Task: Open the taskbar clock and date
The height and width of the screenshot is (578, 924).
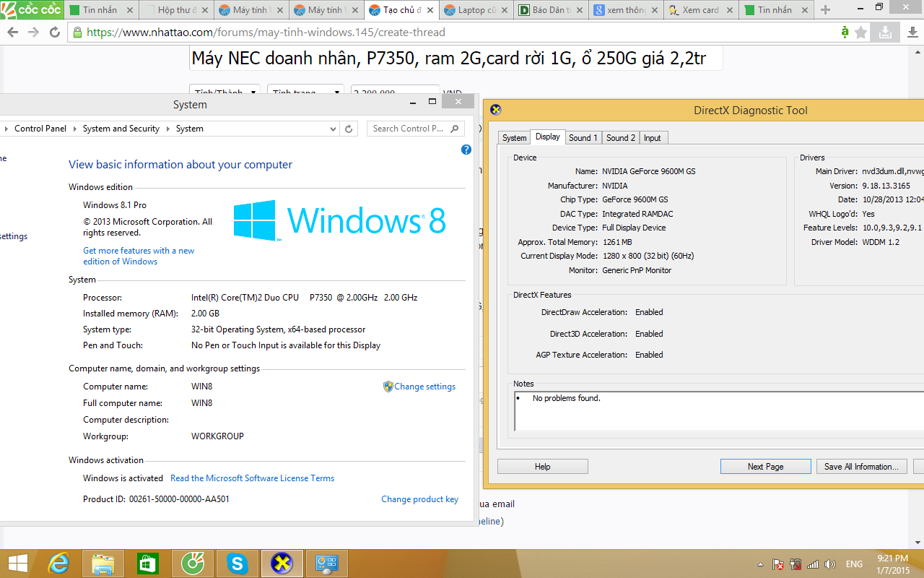Action: [893, 564]
